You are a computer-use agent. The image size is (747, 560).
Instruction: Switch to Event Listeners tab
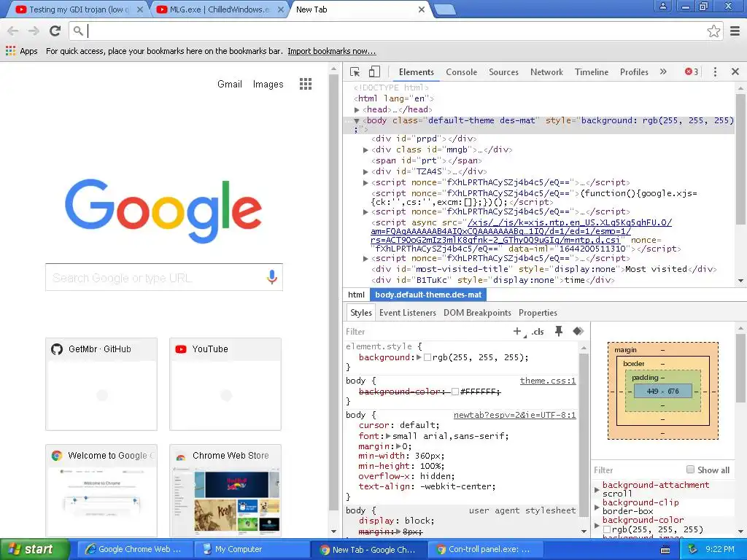click(407, 313)
